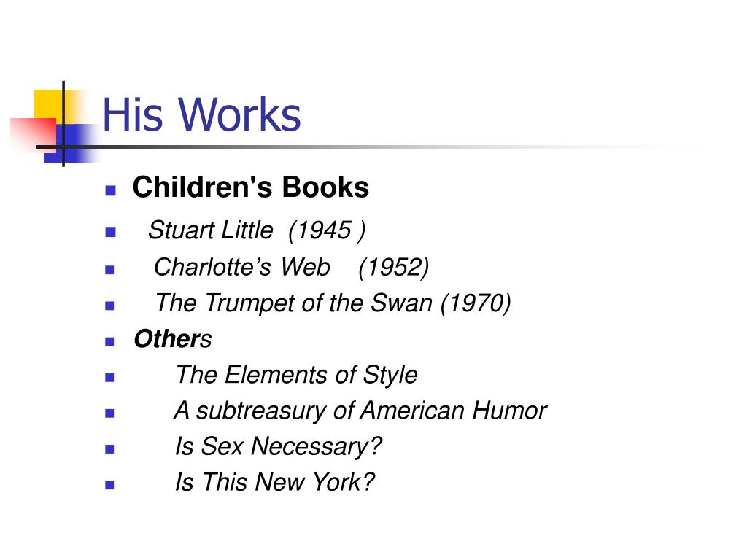Click A subtreasury of American Humor
This screenshot has width=747, height=560.
360,411
